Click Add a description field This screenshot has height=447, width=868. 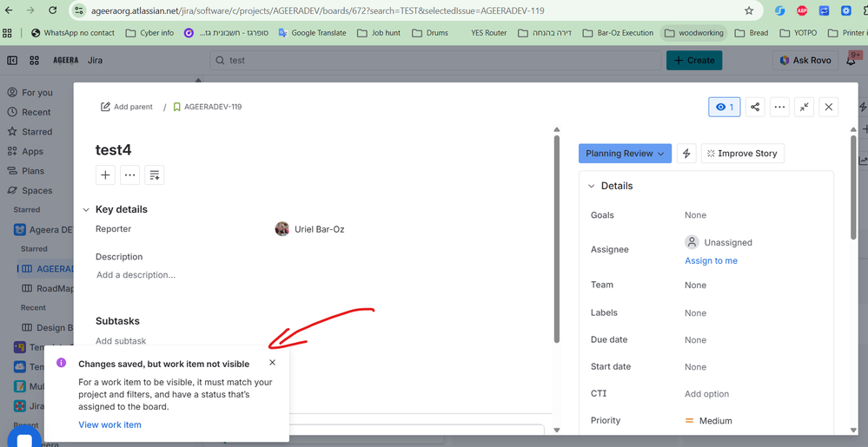[x=136, y=274]
